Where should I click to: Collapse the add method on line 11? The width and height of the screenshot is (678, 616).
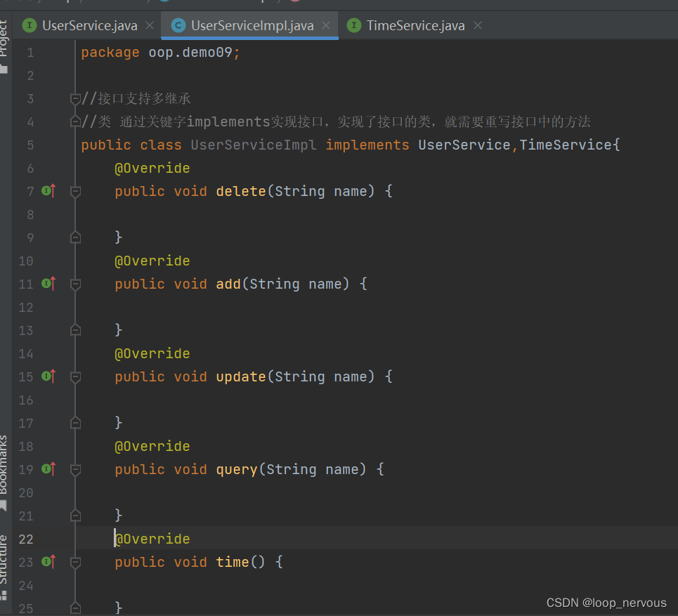pos(75,284)
